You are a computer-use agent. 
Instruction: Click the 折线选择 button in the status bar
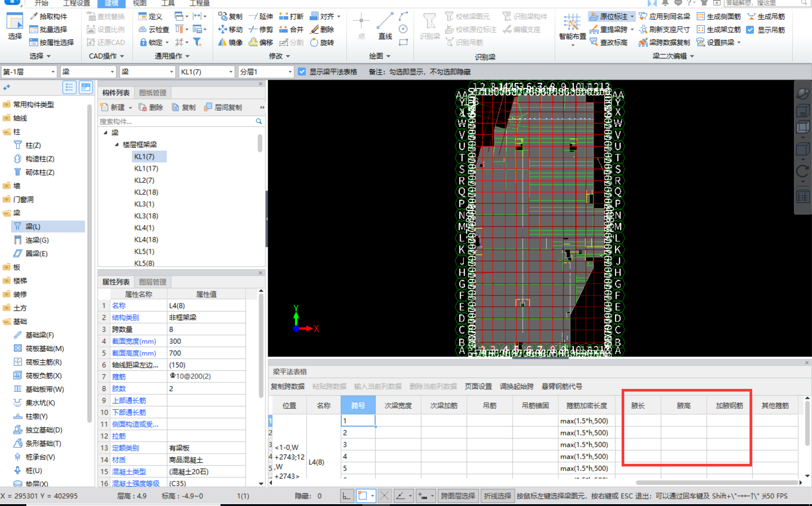point(497,496)
